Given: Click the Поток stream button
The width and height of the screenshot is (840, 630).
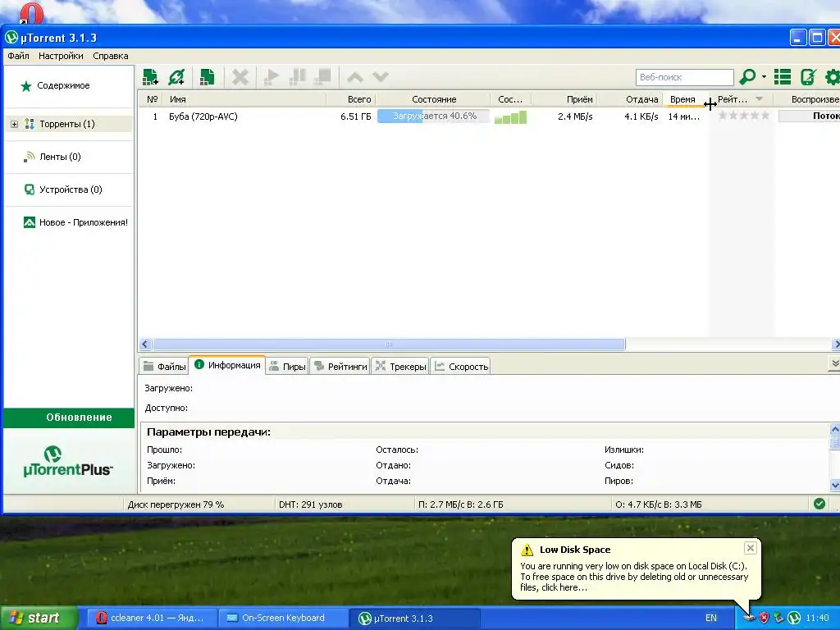Looking at the screenshot, I should [x=809, y=116].
